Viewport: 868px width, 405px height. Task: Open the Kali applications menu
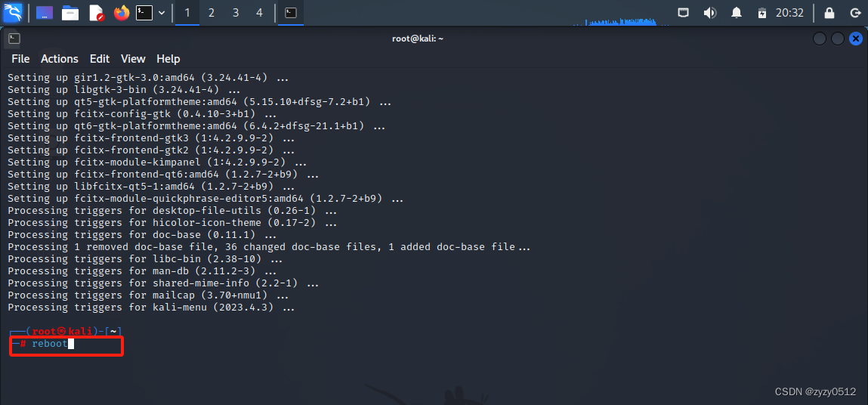[x=13, y=12]
